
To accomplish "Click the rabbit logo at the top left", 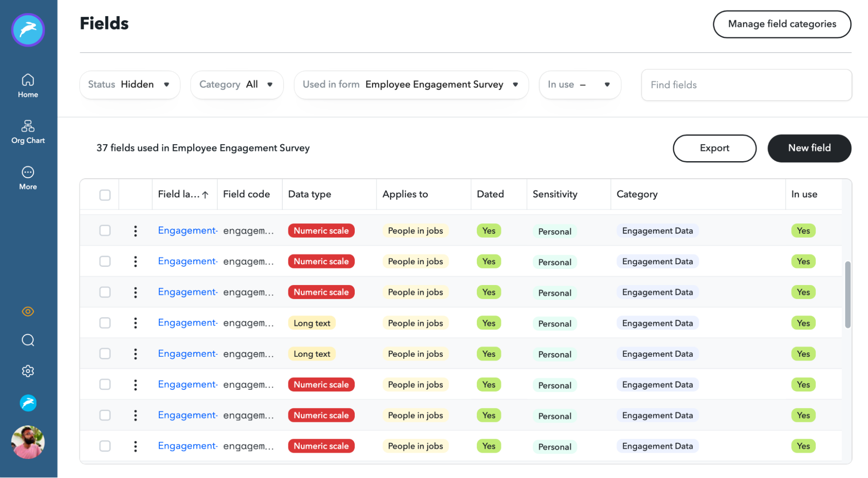I will coord(27,30).
